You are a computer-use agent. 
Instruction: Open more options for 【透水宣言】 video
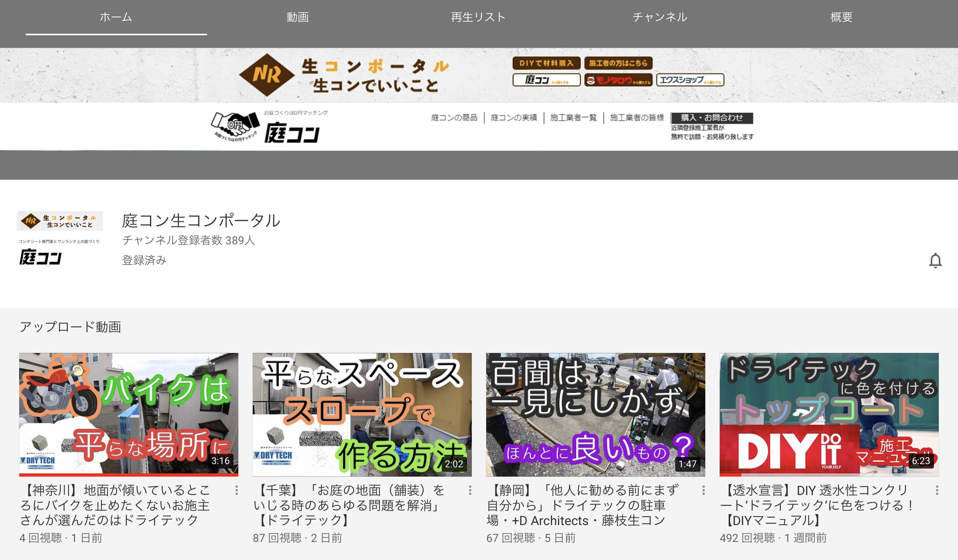coord(937,490)
